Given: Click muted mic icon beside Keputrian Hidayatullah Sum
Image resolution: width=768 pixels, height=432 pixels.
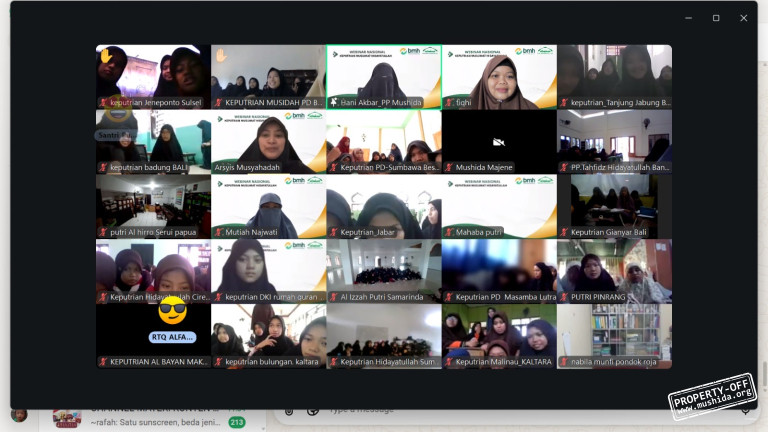Looking at the screenshot, I should pos(334,362).
